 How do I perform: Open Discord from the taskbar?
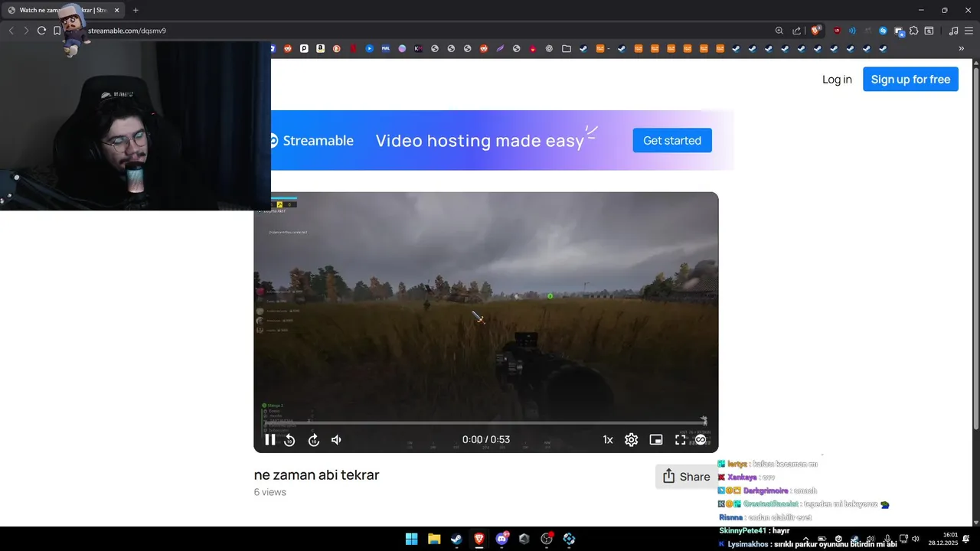[502, 539]
